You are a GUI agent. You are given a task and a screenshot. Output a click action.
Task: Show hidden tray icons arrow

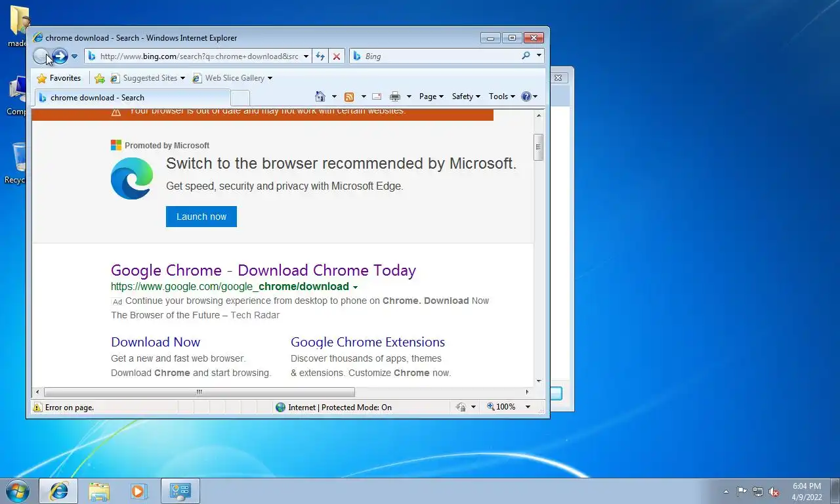726,492
